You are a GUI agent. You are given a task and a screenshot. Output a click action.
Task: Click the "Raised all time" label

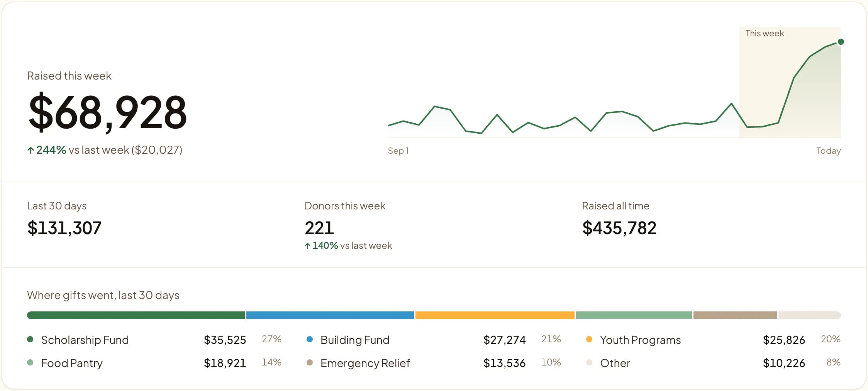[615, 206]
